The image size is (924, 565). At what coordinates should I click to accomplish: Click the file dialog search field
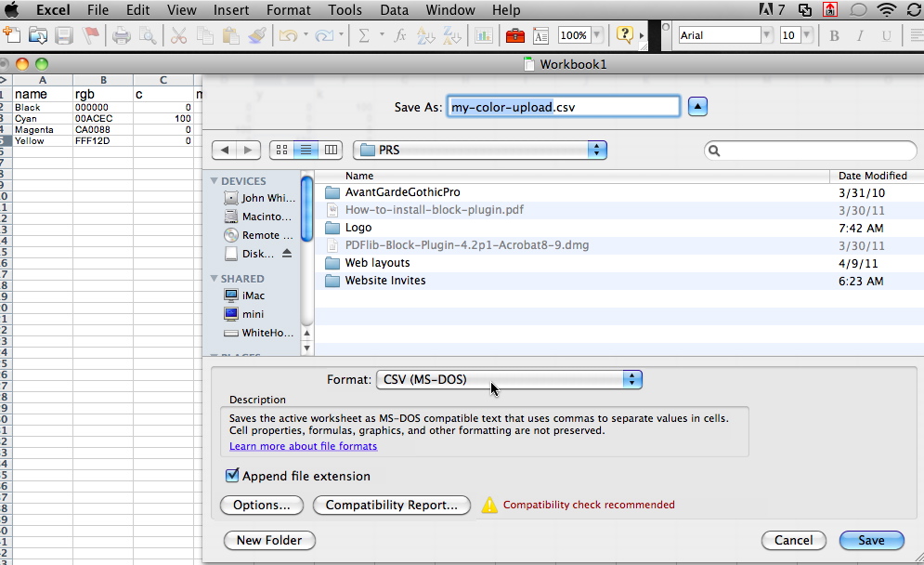click(811, 151)
